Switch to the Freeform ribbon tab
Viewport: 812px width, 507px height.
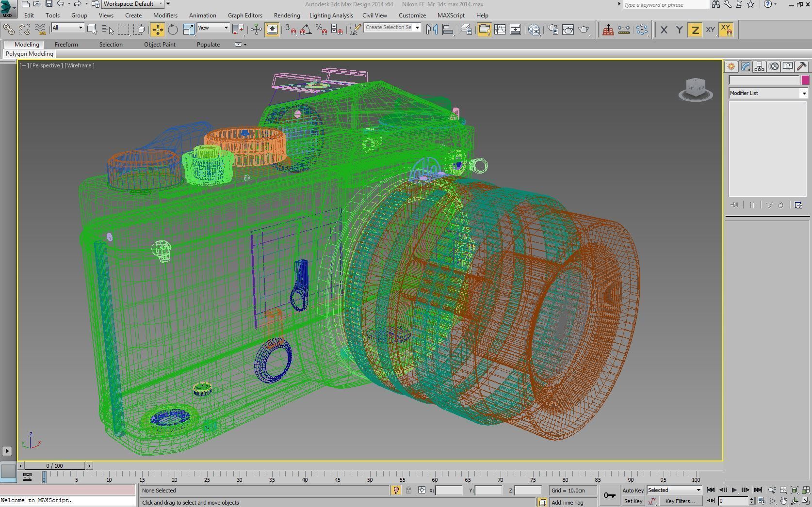point(66,45)
